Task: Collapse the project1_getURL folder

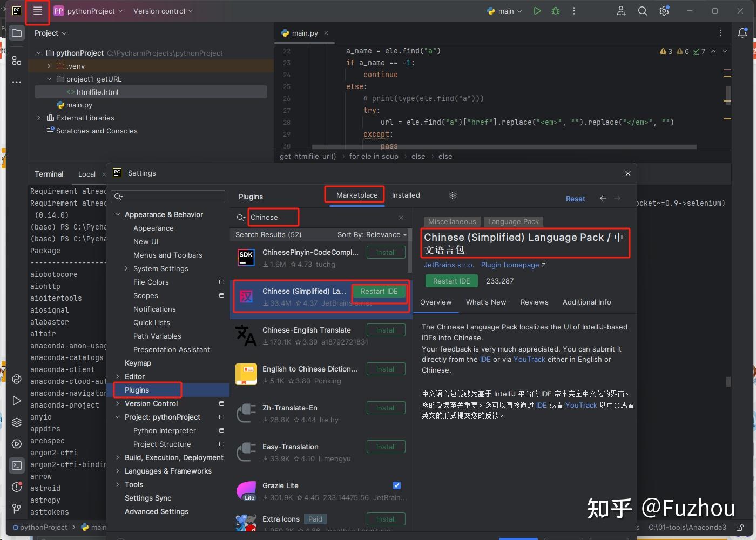Action: coord(49,79)
